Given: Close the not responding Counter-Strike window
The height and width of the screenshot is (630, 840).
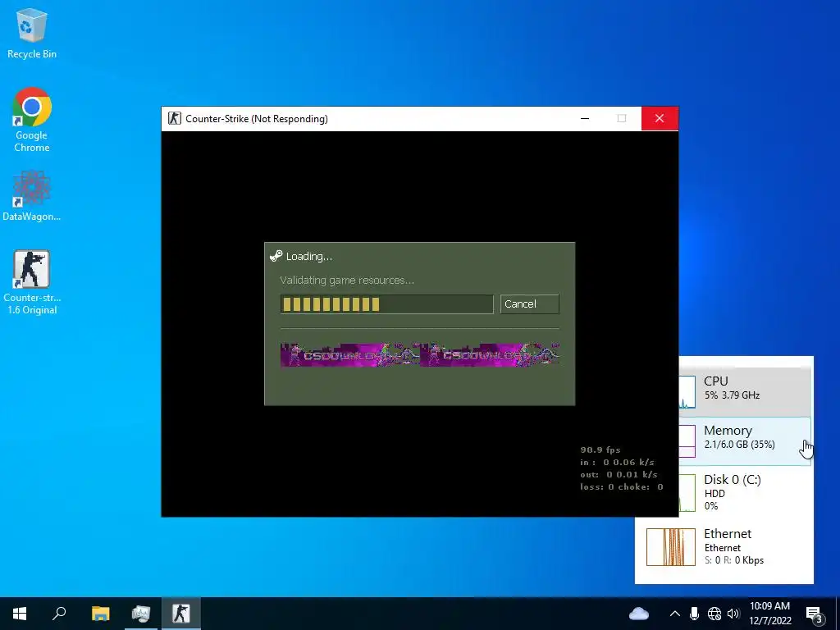Looking at the screenshot, I should click(660, 118).
